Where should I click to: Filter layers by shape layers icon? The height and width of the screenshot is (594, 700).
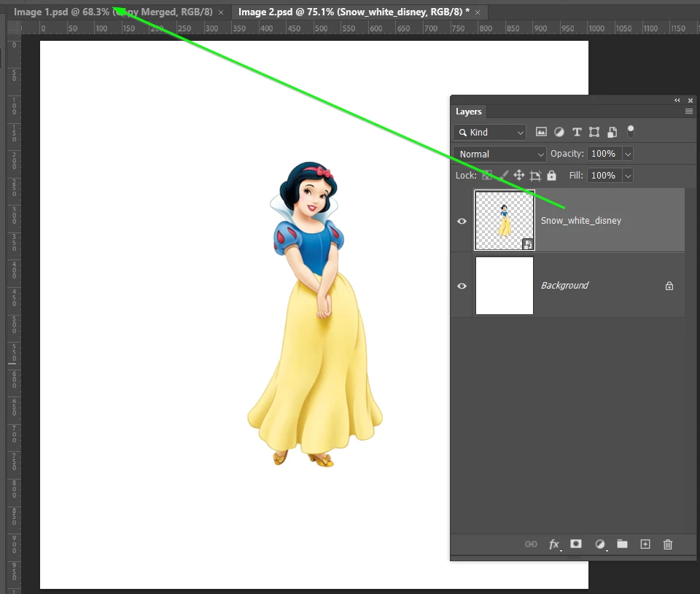pos(594,132)
